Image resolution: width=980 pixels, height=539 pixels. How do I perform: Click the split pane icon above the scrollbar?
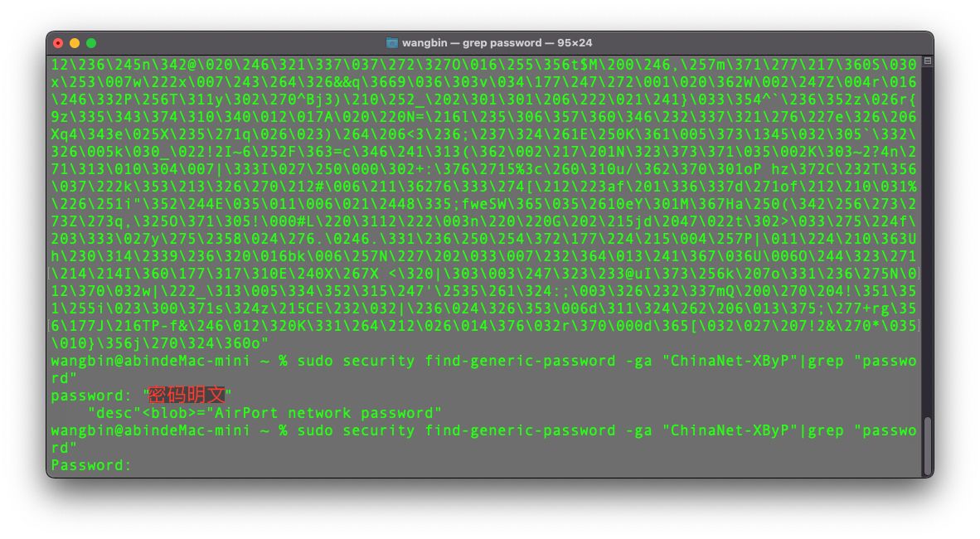point(928,61)
